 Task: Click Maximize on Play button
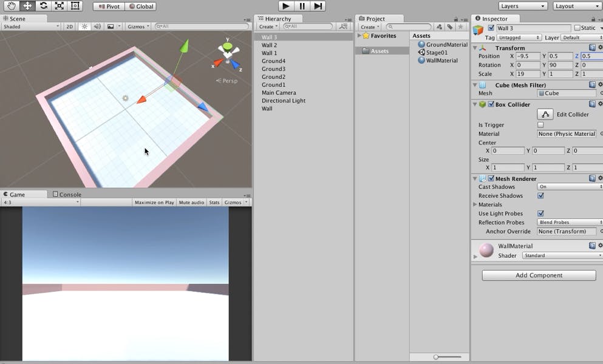click(154, 202)
